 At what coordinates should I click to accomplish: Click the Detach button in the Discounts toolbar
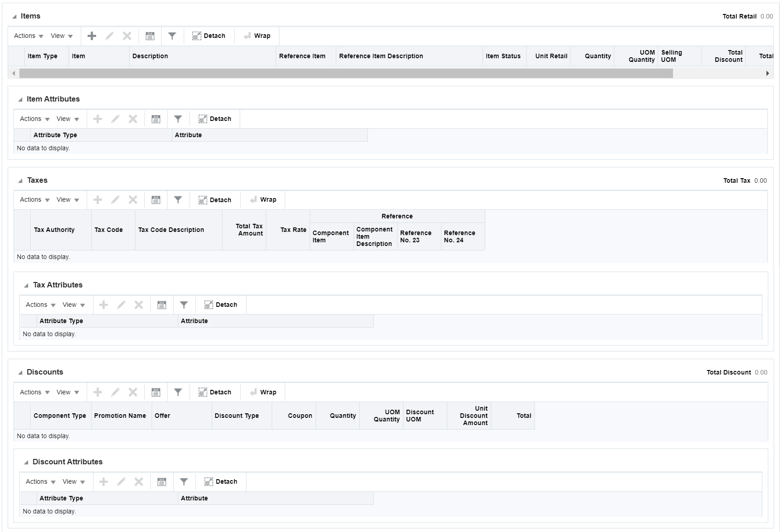tap(215, 392)
